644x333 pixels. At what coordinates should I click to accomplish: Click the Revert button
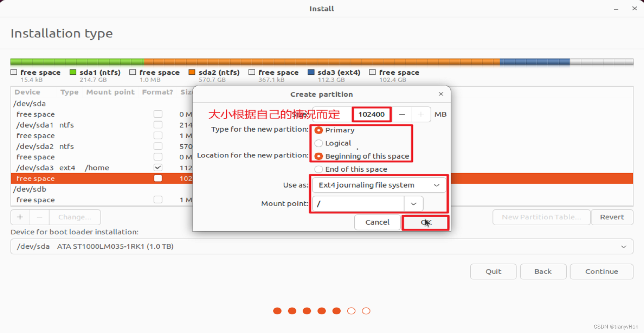coord(612,217)
